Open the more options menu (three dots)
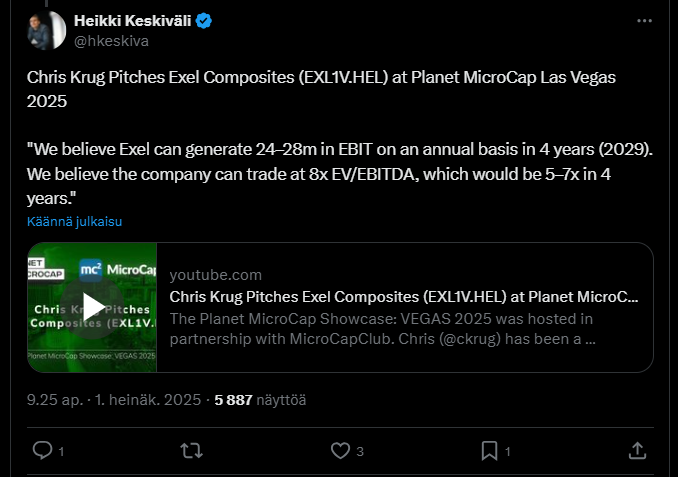The height and width of the screenshot is (477, 678). (x=644, y=21)
